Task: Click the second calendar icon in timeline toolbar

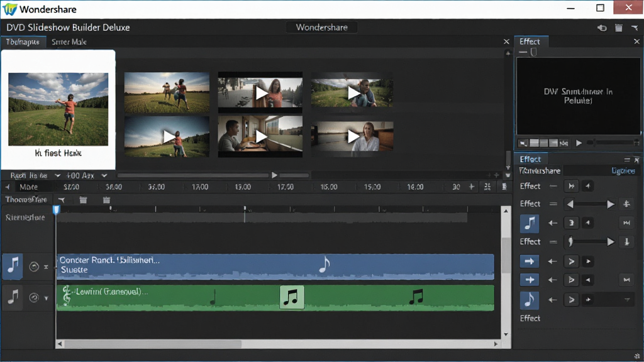Action: (106, 200)
